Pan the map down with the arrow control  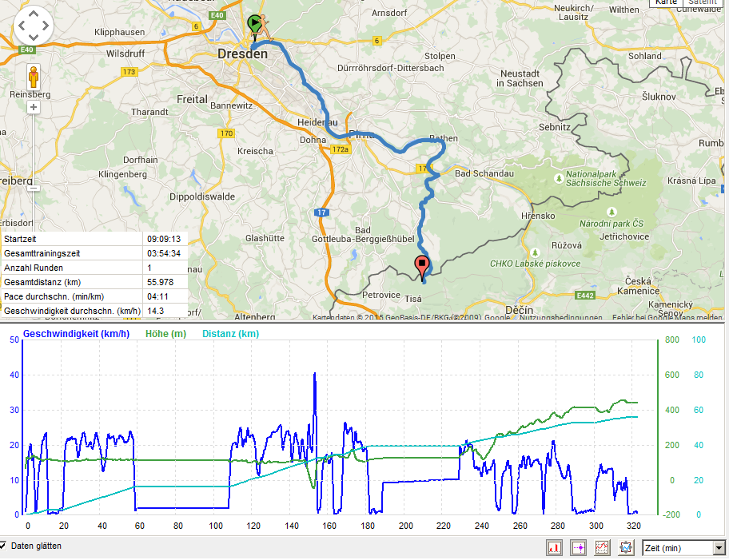[34, 36]
